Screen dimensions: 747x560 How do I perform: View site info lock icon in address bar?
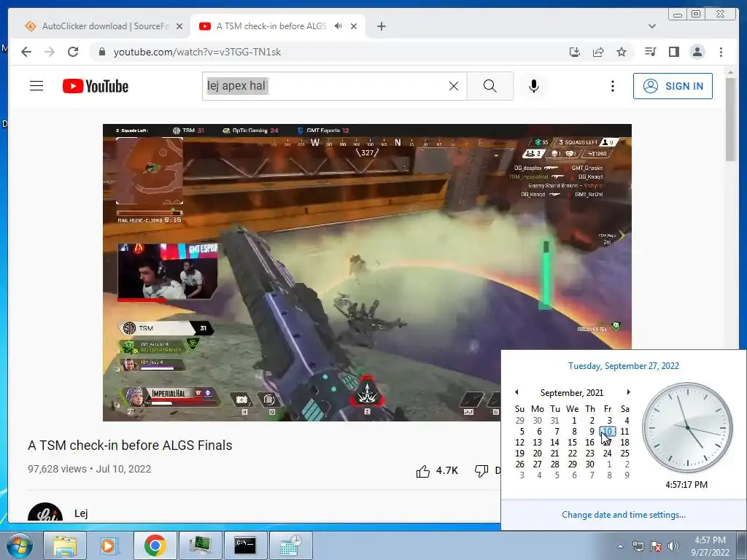[x=101, y=52]
